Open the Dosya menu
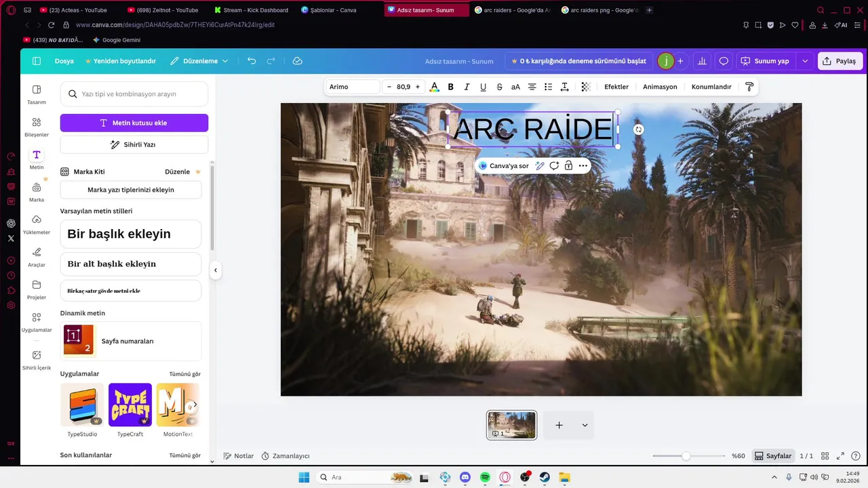The width and height of the screenshot is (868, 488). click(x=64, y=61)
